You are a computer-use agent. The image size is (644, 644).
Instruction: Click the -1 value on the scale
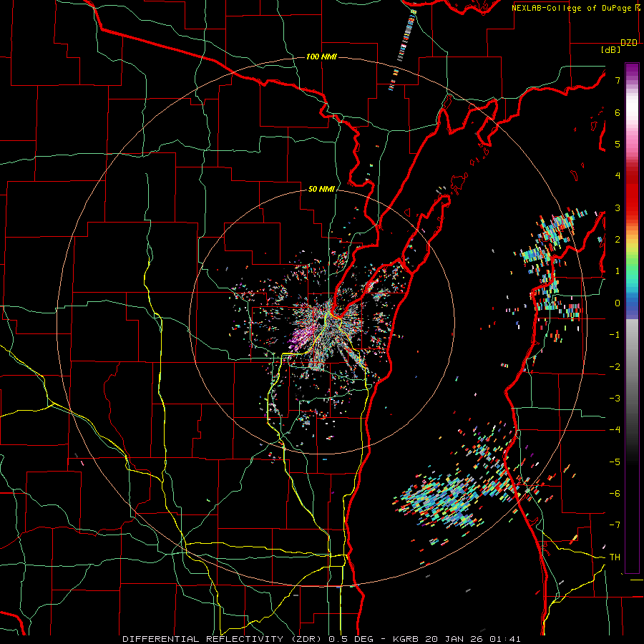[x=615, y=335]
